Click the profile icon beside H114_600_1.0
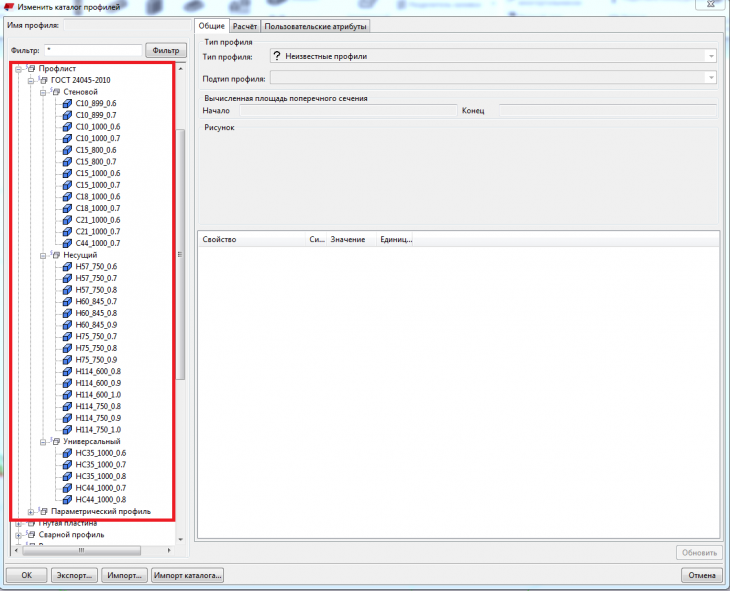This screenshot has height=591, width=730. click(67, 394)
